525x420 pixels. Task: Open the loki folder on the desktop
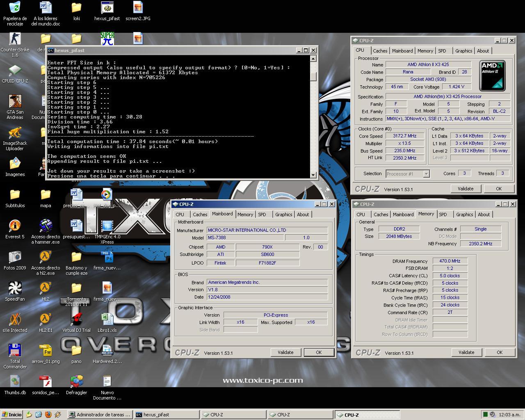76,11
